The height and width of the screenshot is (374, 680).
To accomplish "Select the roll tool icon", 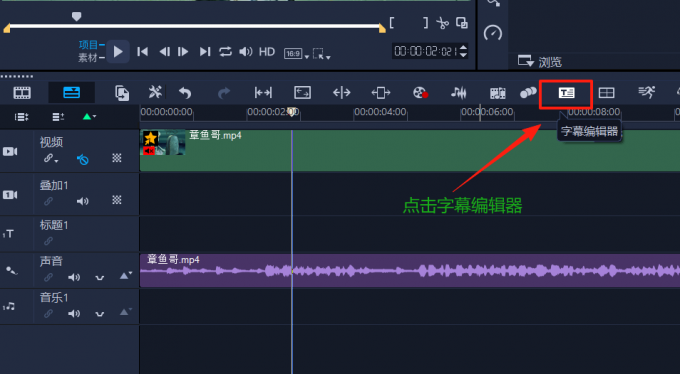I will click(x=342, y=92).
